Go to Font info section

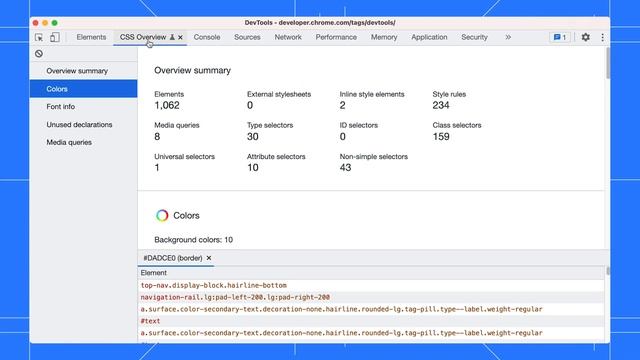[x=83, y=107]
